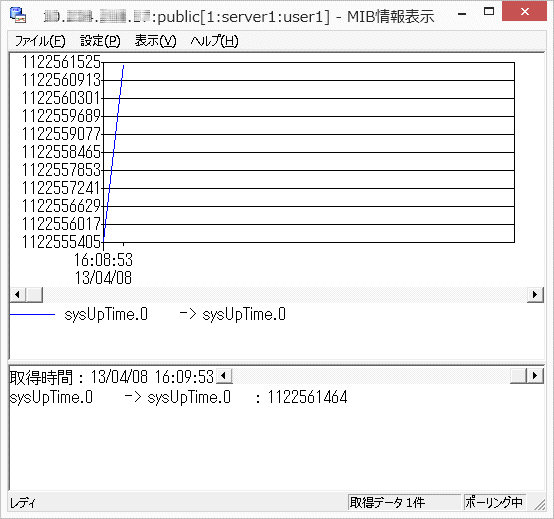Click the y-axis label 1122557241

pos(61,188)
